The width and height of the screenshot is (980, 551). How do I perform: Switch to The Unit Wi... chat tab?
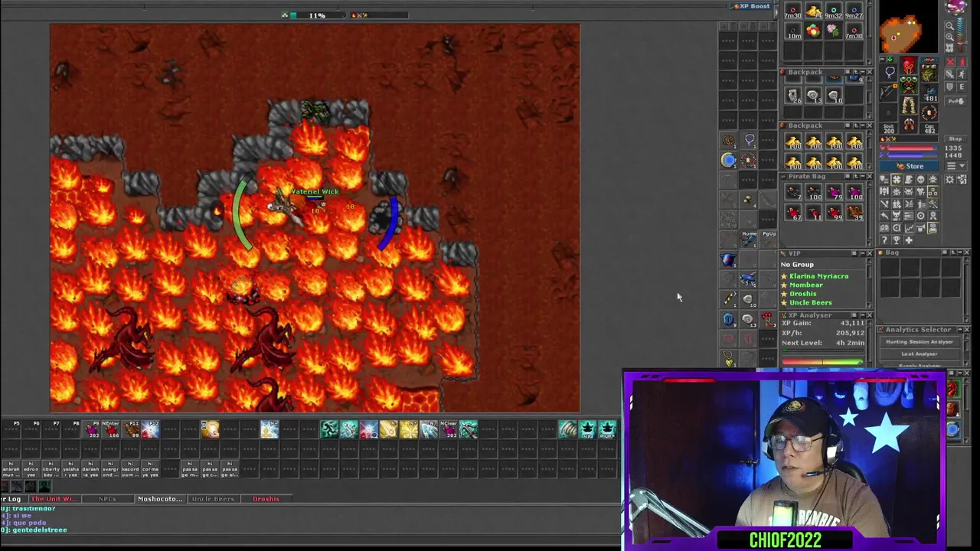point(54,499)
